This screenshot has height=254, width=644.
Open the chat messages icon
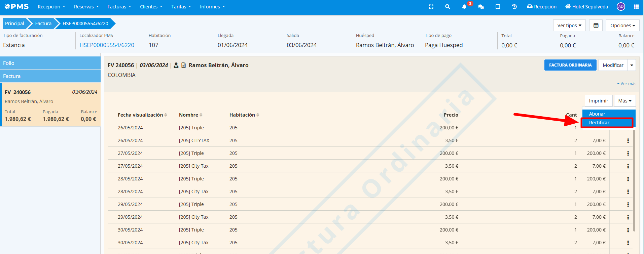pos(481,7)
